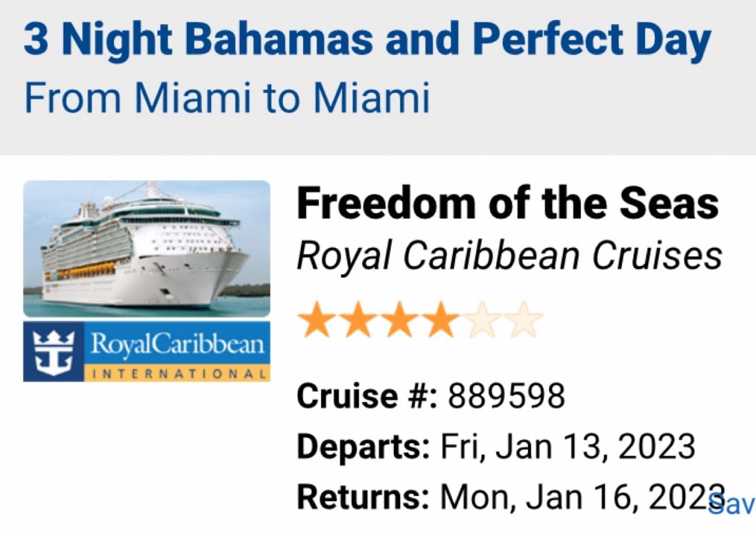Click the Departs label text
This screenshot has height=534, width=756.
point(363,447)
